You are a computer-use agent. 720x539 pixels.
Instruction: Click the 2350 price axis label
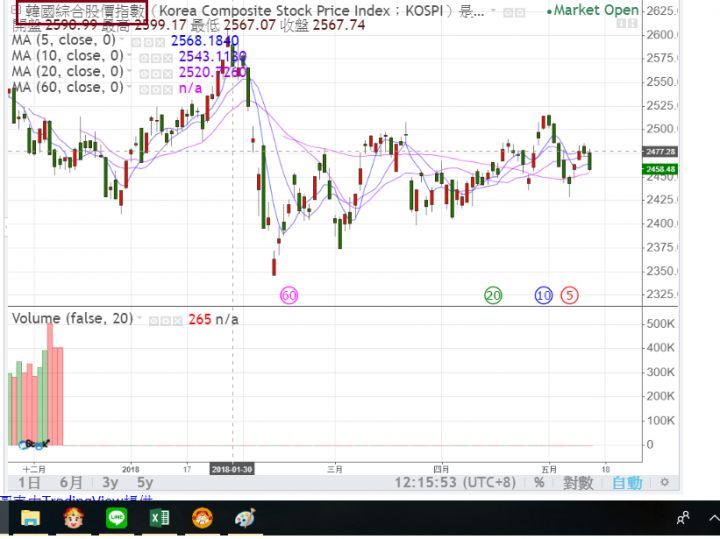pos(661,271)
